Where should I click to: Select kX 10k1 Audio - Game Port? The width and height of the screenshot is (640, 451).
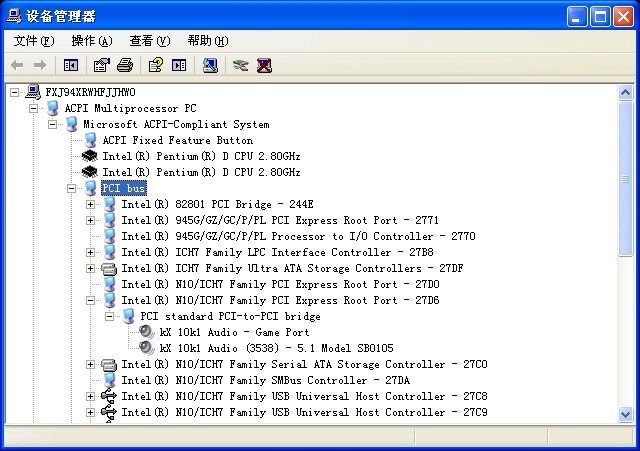point(234,332)
